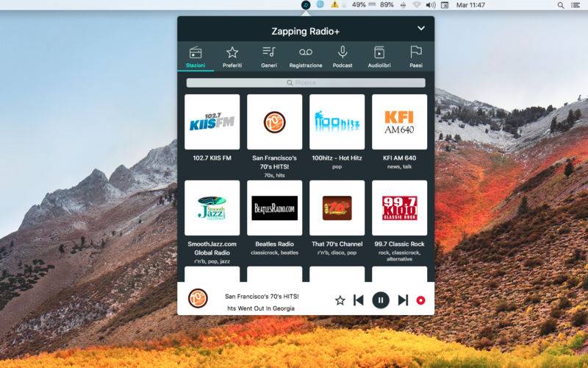This screenshot has height=368, width=588.
Task: Click the globe icon in menu bar
Action: (320, 5)
